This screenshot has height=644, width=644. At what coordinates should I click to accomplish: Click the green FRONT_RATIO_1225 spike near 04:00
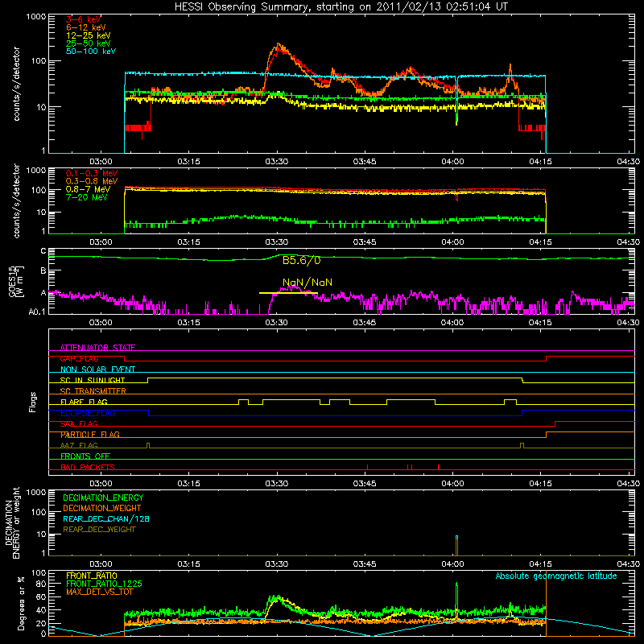[456, 596]
